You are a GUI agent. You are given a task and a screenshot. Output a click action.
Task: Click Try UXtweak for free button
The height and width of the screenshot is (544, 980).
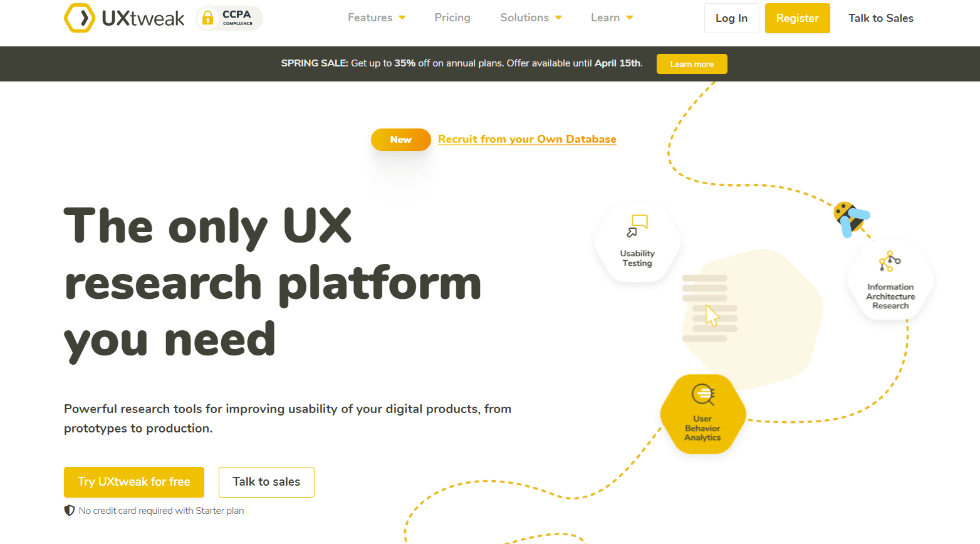click(x=134, y=482)
